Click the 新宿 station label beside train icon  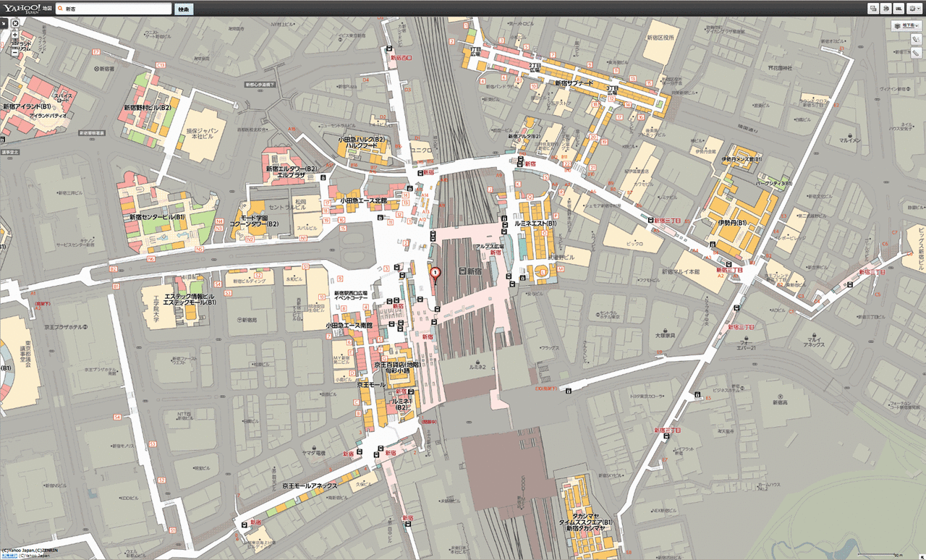pyautogui.click(x=475, y=270)
